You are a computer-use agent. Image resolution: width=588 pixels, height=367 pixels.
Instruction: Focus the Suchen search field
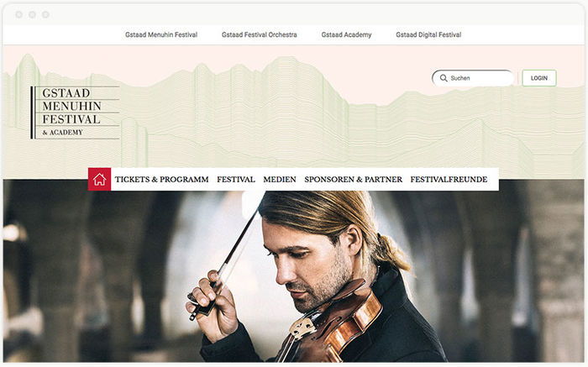tap(480, 78)
